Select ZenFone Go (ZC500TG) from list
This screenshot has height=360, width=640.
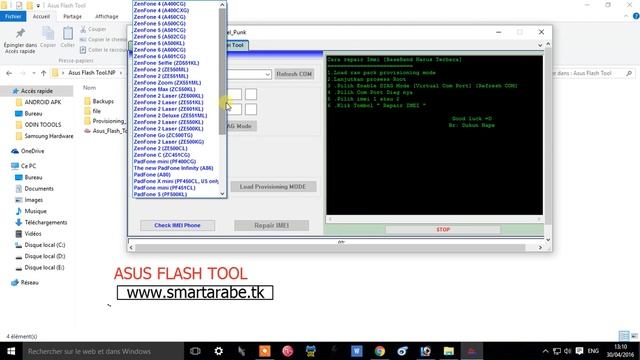click(163, 135)
